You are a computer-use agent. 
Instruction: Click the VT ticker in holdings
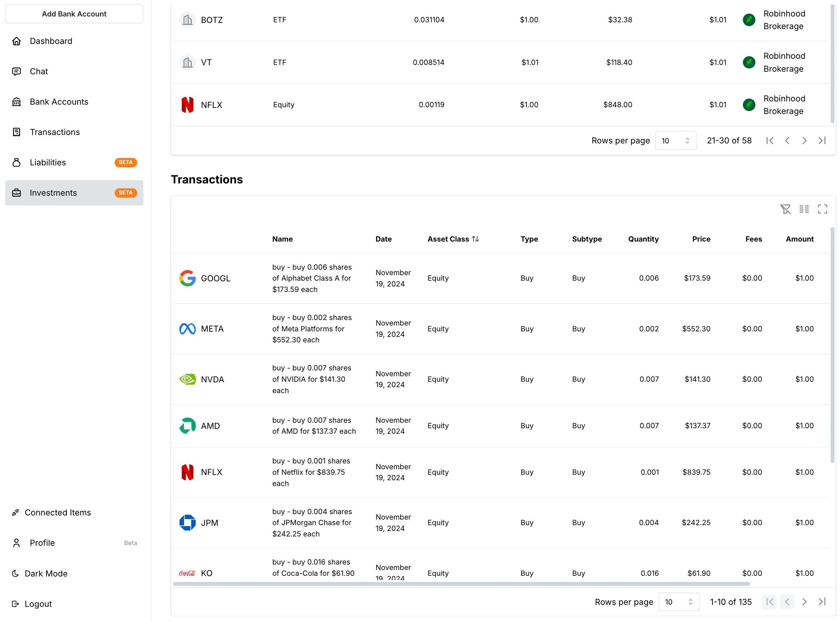[206, 63]
